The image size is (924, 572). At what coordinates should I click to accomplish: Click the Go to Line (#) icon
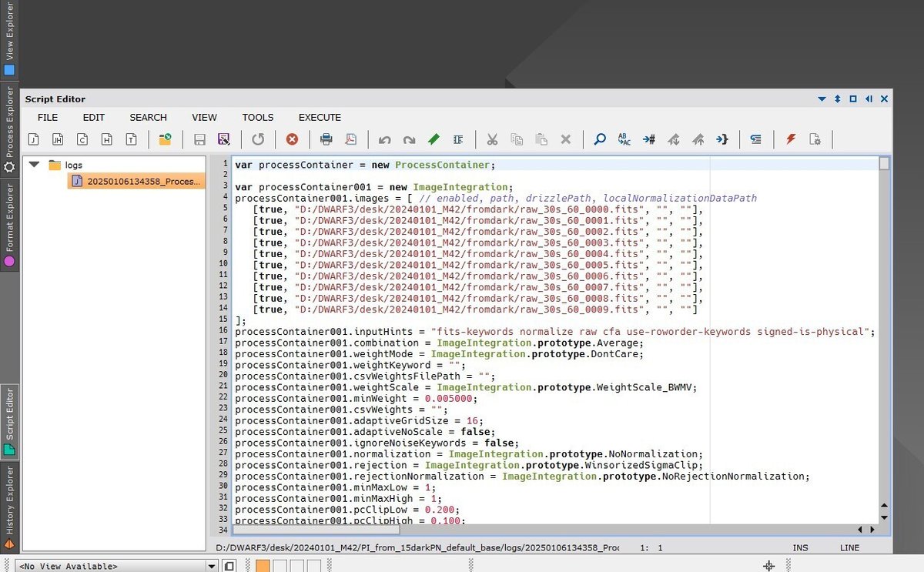click(648, 139)
